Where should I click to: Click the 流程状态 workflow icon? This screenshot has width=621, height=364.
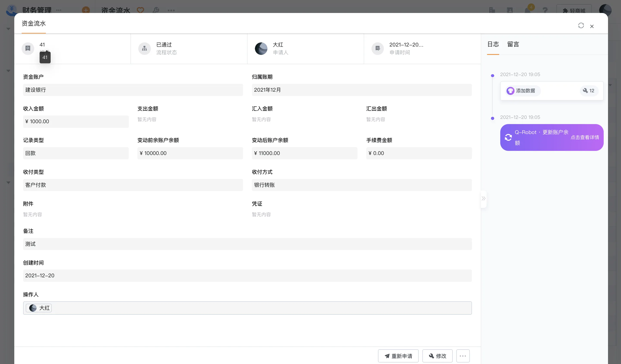click(144, 48)
